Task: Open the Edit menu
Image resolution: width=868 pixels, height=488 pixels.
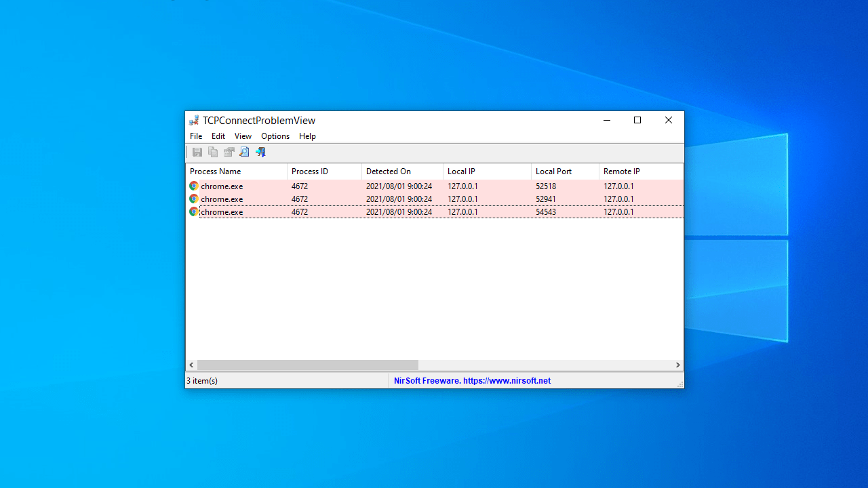Action: [x=218, y=136]
